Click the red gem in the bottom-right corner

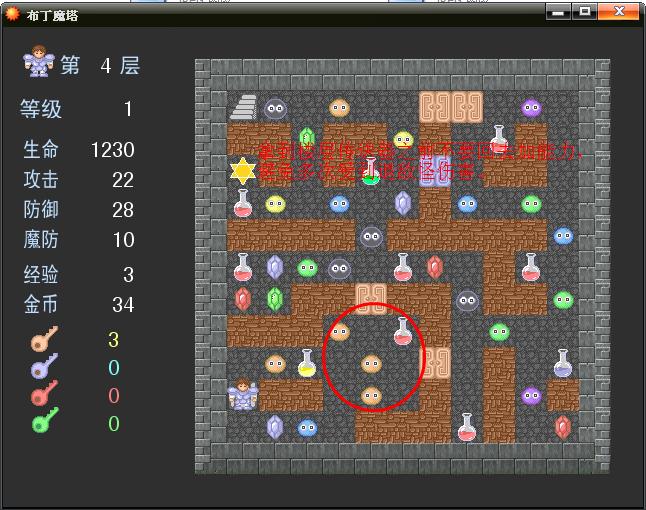[563, 427]
